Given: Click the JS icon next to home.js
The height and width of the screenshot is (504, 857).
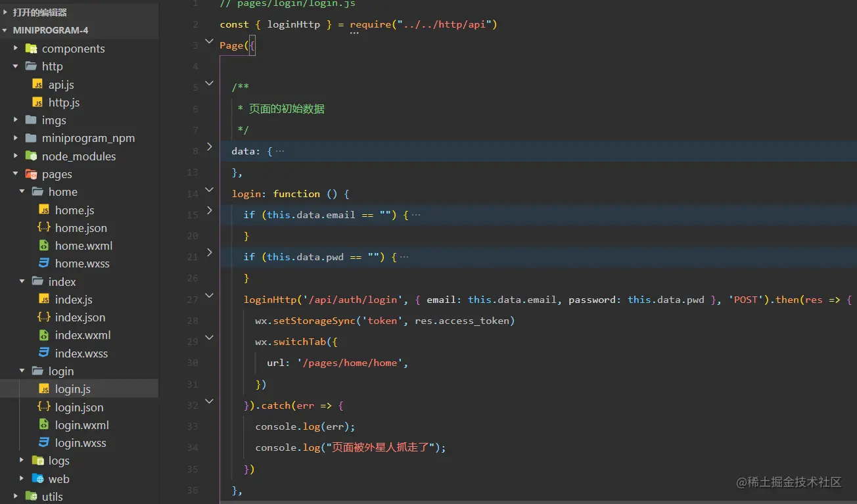Looking at the screenshot, I should coord(44,210).
